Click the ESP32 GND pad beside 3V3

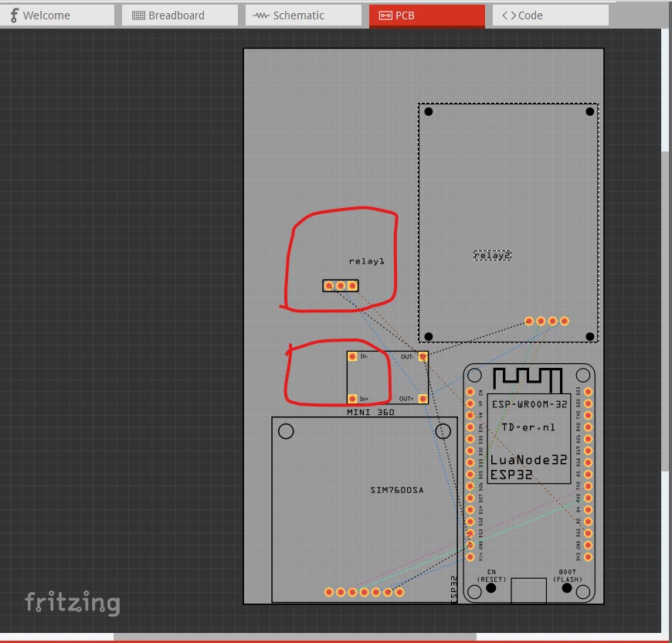[x=588, y=546]
